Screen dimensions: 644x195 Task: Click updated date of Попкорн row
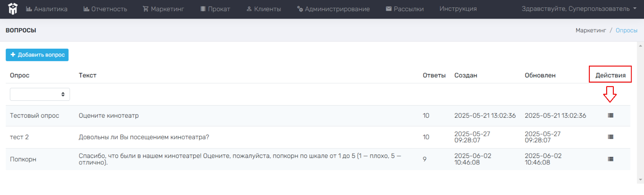(543, 159)
